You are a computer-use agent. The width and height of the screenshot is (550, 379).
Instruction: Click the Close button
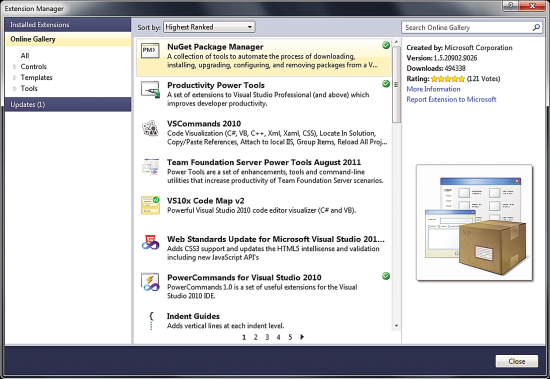[x=517, y=361]
